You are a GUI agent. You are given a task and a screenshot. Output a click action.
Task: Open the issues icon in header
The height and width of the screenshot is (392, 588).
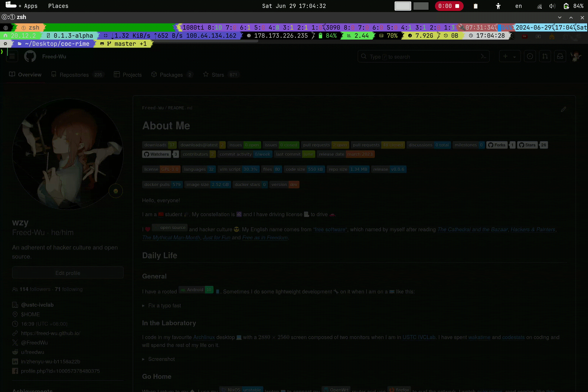(x=530, y=57)
